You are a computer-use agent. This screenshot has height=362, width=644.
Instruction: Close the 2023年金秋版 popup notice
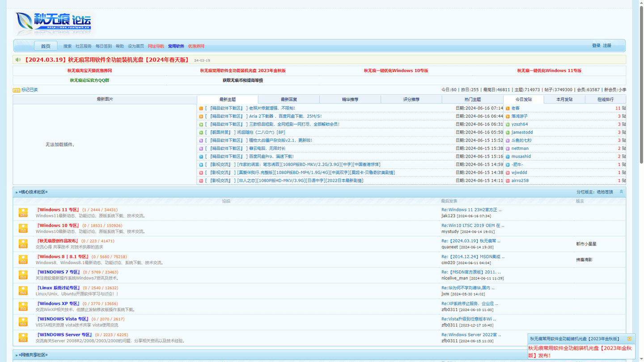coord(630,339)
